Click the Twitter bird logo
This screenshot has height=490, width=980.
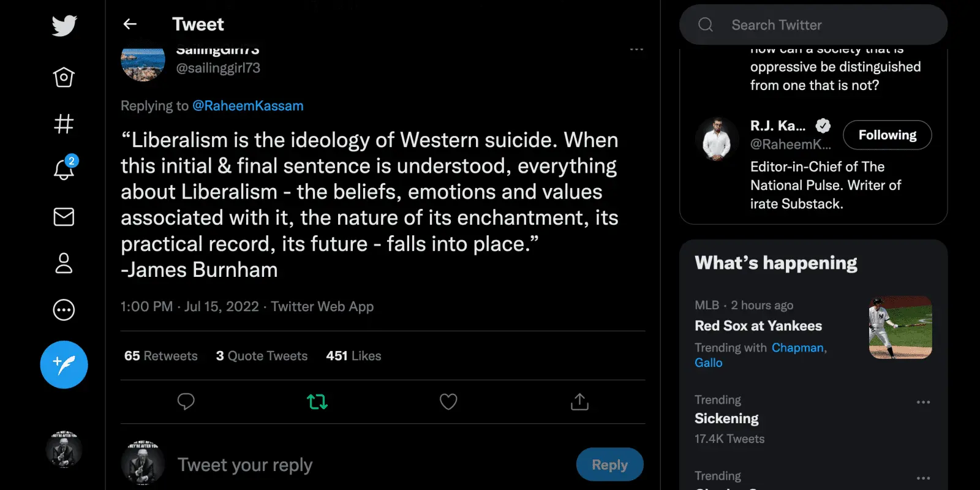pyautogui.click(x=64, y=26)
